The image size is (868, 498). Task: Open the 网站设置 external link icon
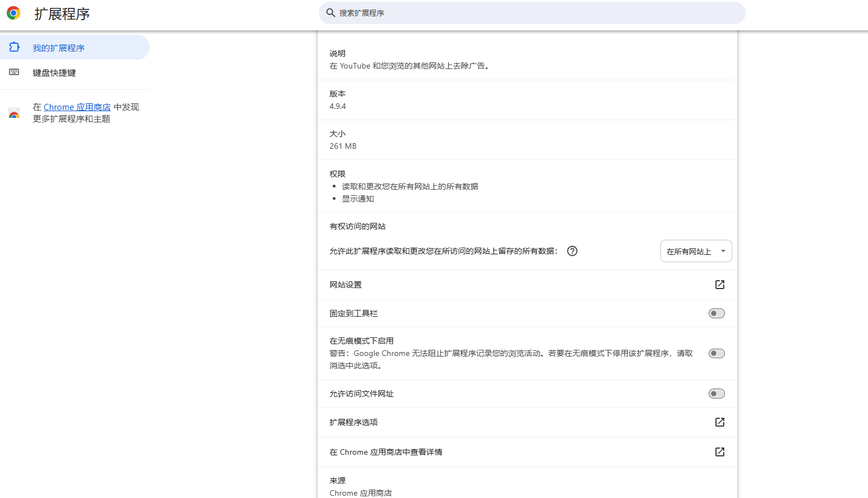coord(720,285)
